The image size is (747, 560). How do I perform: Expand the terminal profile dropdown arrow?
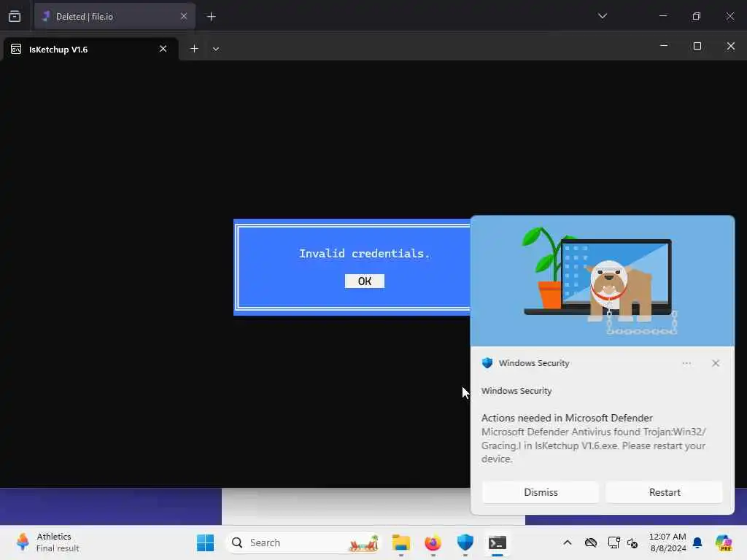(216, 49)
